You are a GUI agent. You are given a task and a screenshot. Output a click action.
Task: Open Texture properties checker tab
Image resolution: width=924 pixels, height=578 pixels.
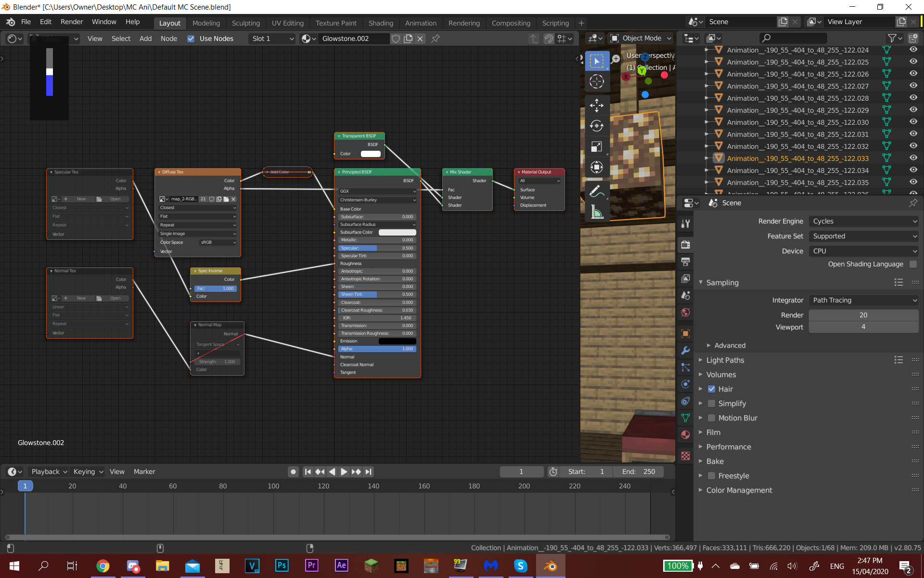click(686, 456)
